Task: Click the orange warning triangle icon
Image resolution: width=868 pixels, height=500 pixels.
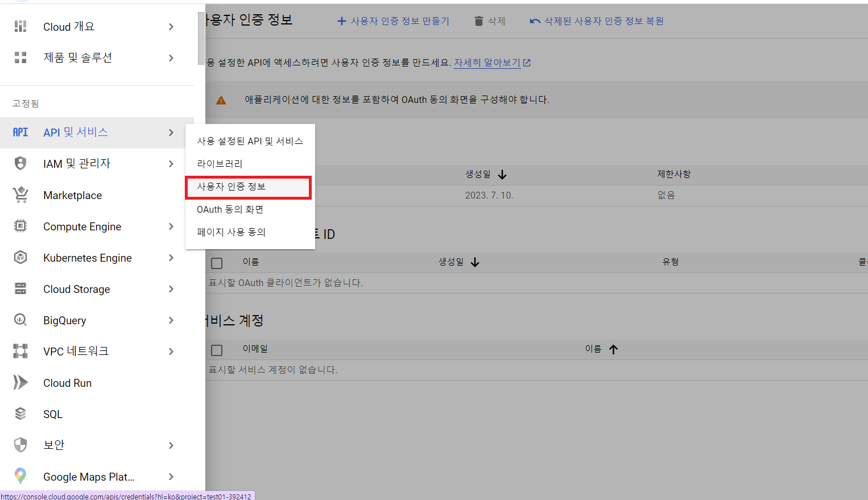Action: click(221, 100)
